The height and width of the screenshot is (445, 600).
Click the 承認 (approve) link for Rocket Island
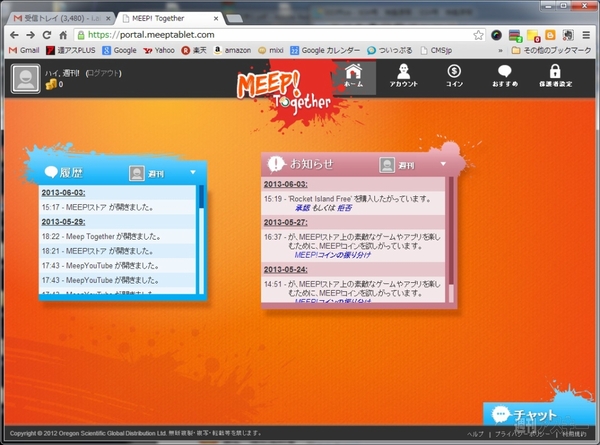[302, 208]
